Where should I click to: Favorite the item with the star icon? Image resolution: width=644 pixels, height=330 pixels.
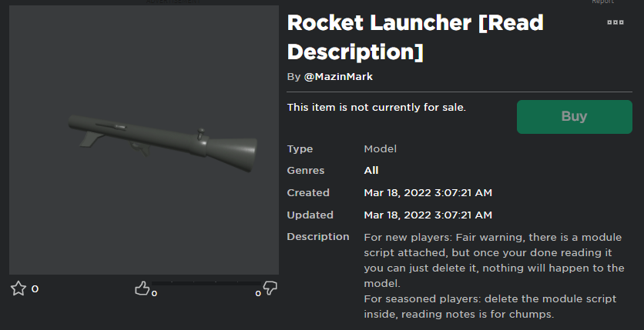click(18, 288)
